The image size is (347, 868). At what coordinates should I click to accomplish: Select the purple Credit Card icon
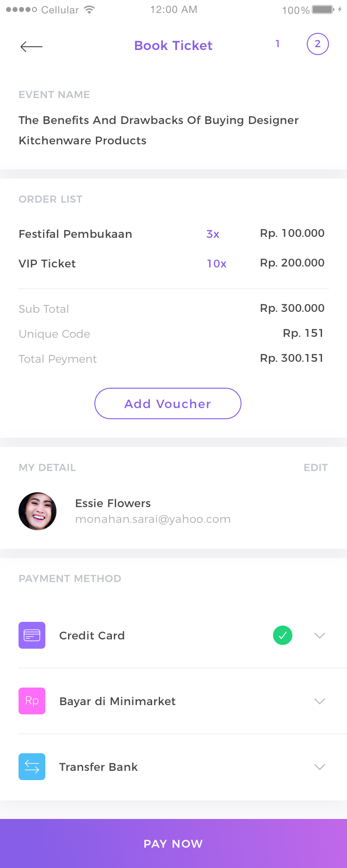tap(32, 635)
